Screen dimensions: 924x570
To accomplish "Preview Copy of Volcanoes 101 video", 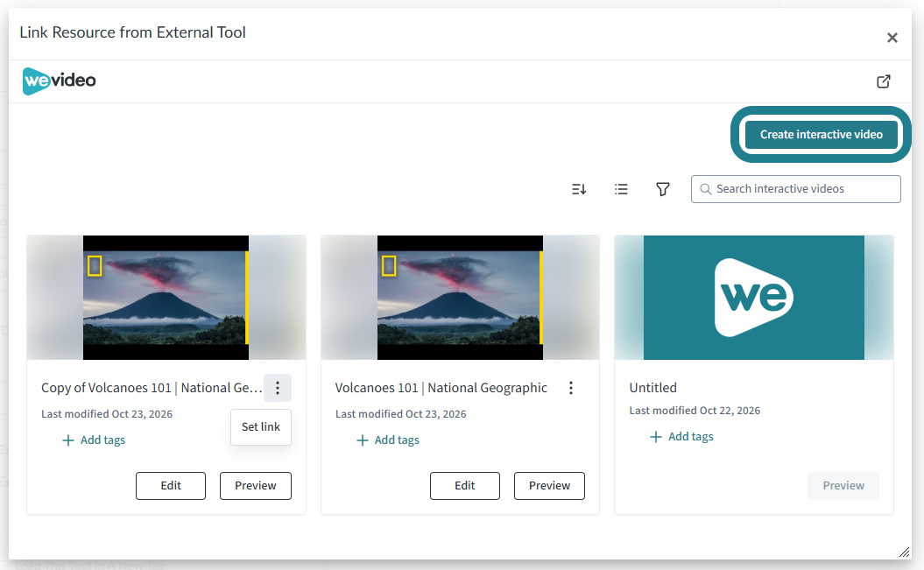I will pos(256,486).
